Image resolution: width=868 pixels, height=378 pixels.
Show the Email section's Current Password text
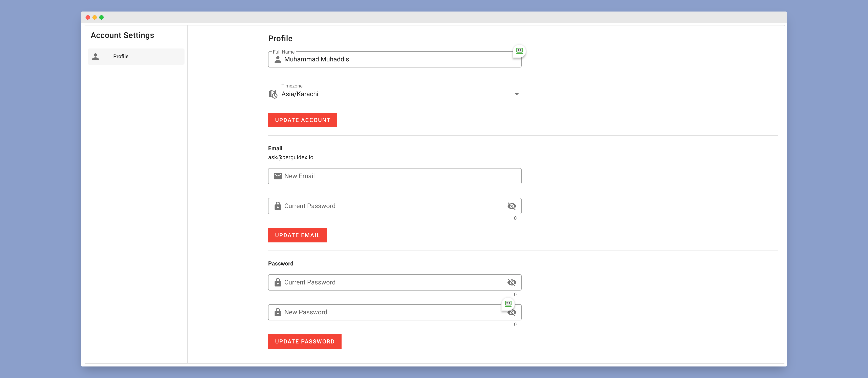point(512,206)
